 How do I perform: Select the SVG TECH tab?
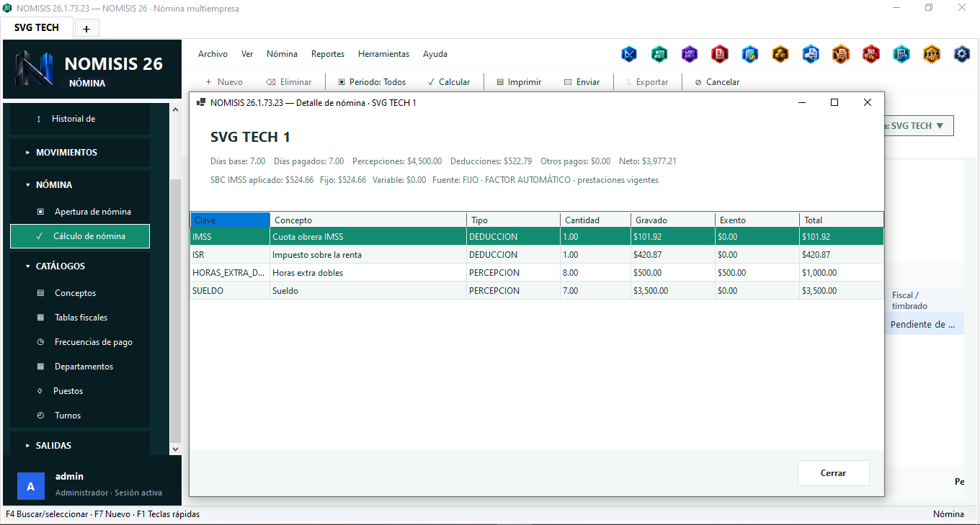tap(37, 27)
